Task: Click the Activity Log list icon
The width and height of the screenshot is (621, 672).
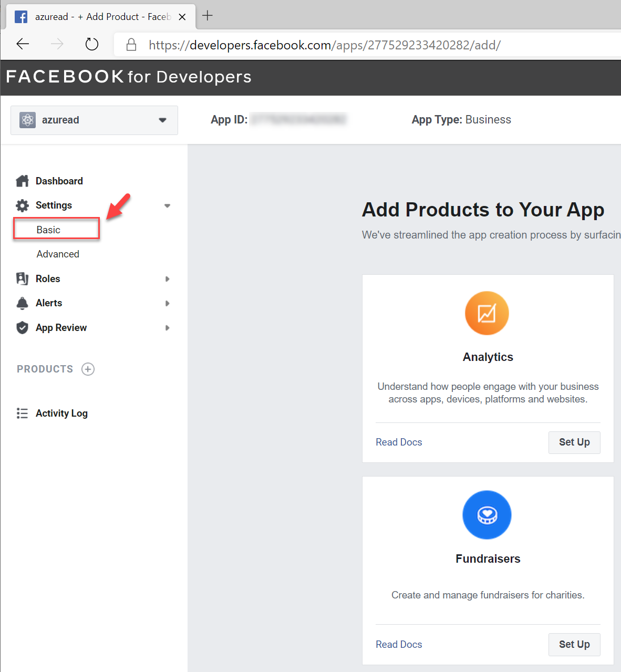Action: (x=22, y=413)
